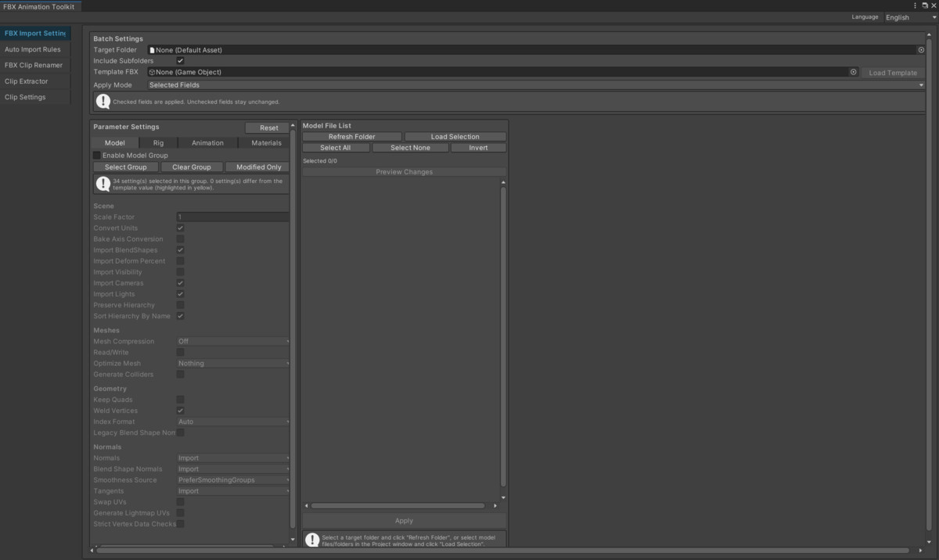Open the Clip Extractor page
The image size is (939, 560).
[x=35, y=81]
